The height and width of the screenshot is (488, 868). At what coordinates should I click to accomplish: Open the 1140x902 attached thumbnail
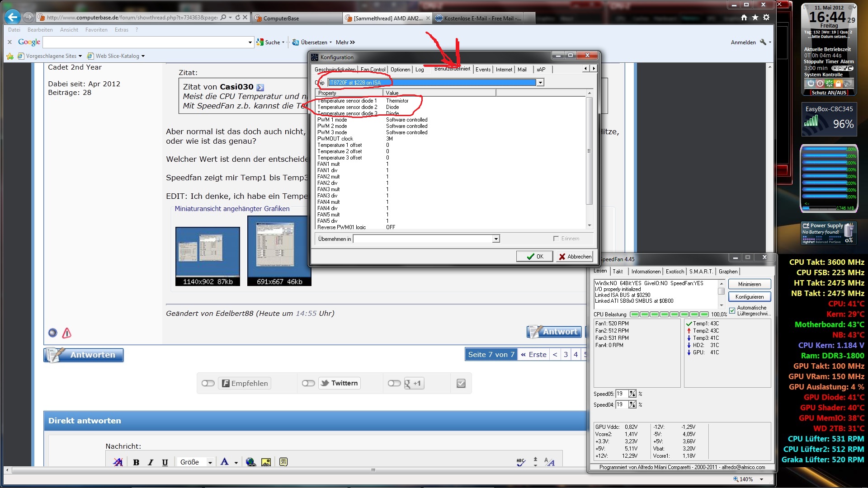click(x=208, y=256)
